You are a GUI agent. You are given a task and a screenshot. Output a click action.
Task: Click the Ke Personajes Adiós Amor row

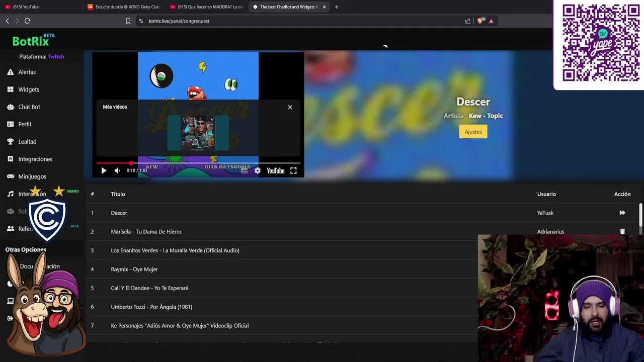coord(180,326)
